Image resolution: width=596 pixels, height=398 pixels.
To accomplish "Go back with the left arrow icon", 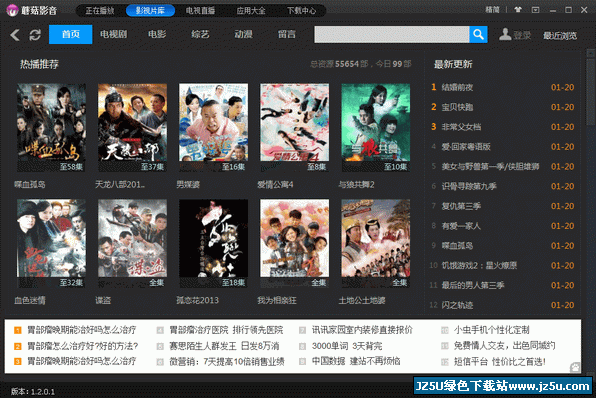I will 15,35.
